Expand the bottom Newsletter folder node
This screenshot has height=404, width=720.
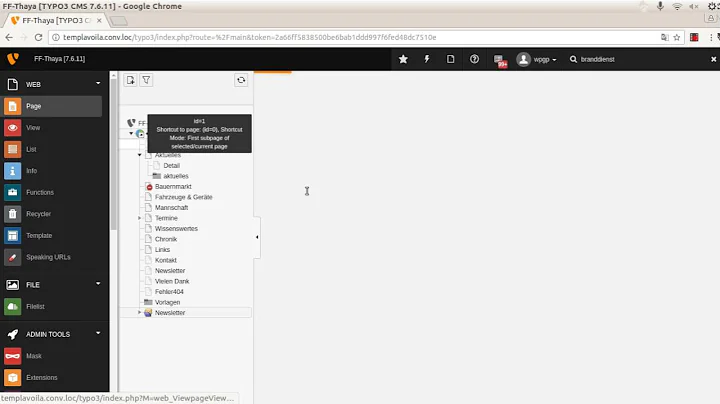[x=140, y=313]
